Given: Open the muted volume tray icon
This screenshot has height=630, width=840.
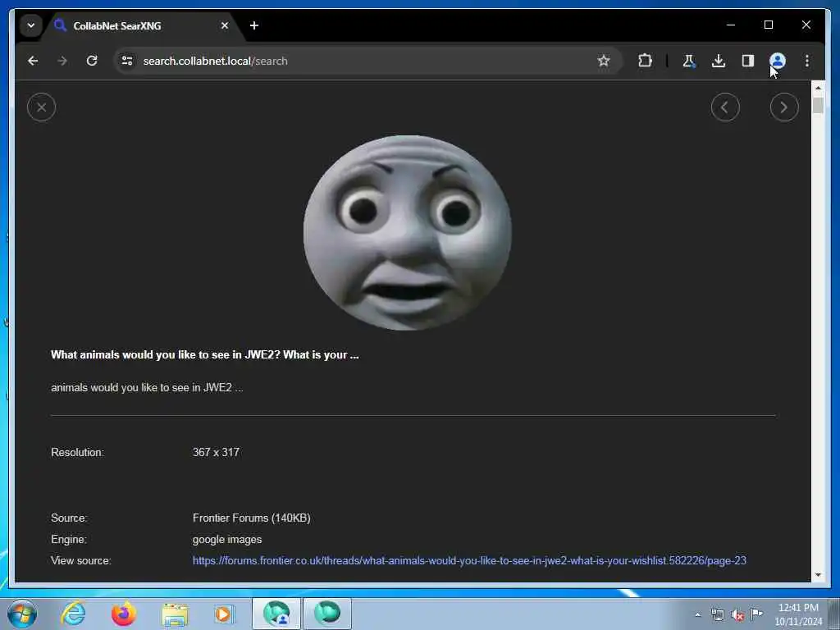Looking at the screenshot, I should (x=737, y=615).
